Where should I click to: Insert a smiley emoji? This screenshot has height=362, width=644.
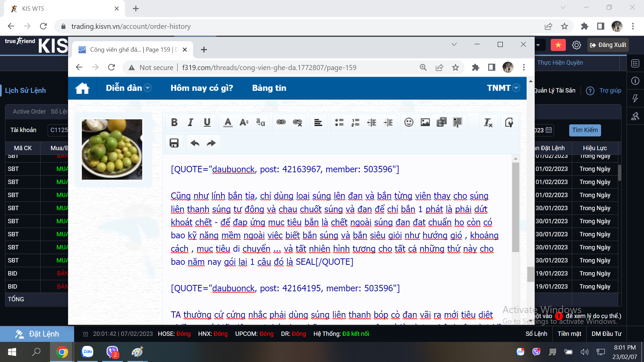[x=409, y=122]
